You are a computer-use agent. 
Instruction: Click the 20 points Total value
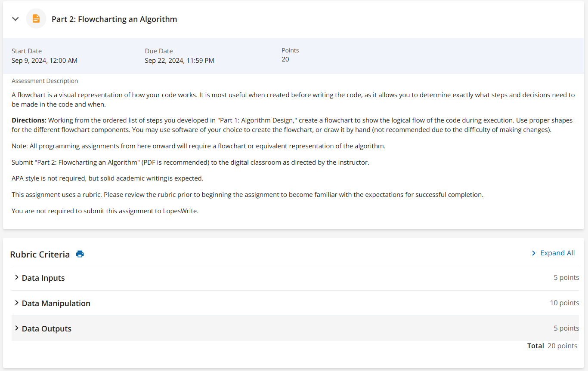562,345
